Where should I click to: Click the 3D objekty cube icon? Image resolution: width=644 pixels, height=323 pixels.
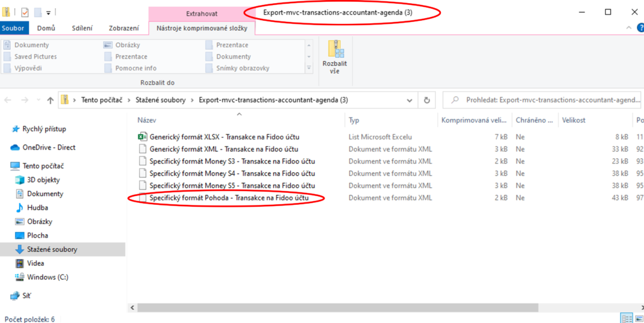point(19,180)
